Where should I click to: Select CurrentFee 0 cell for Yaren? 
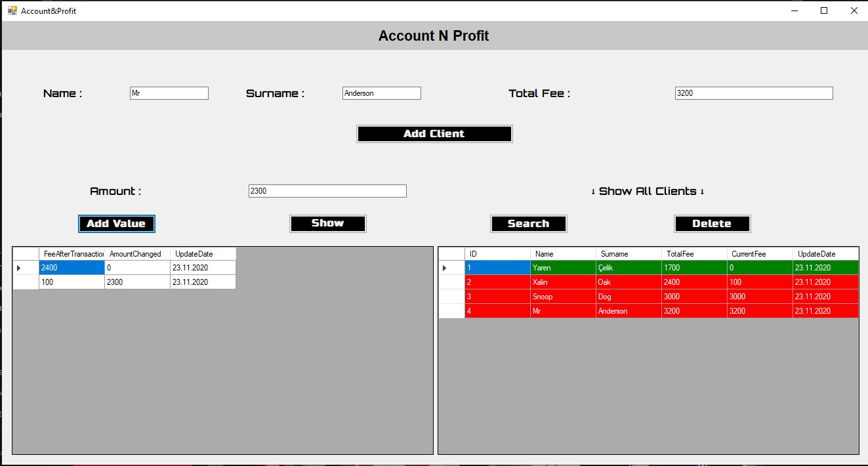tap(760, 268)
